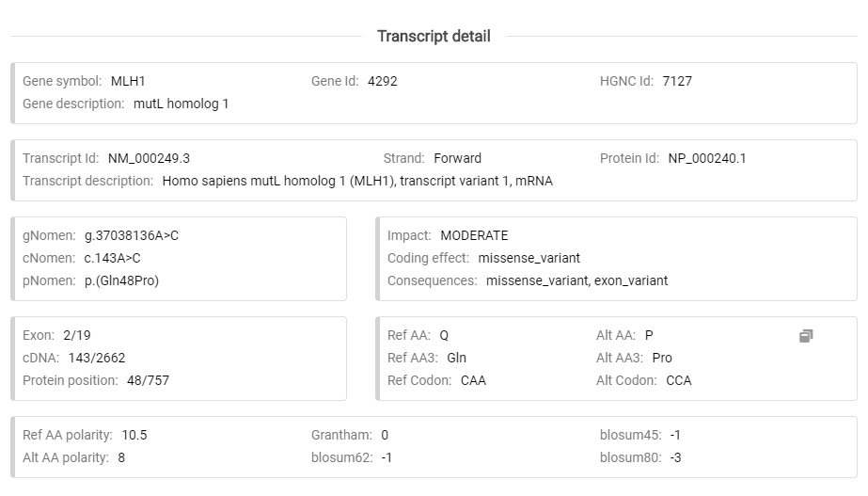The image size is (868, 496).
Task: Click the pNomen value p.(Gln48Pro)
Action: (121, 280)
